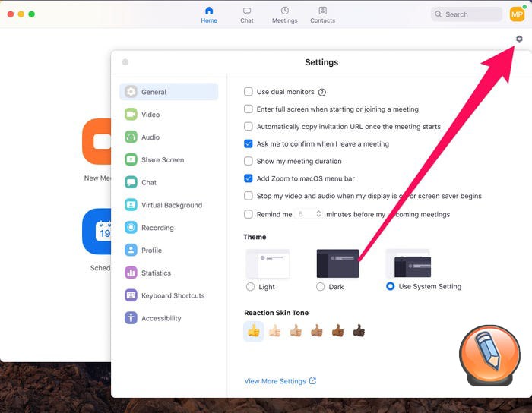
Task: Enable Use dual monitors checkbox
Action: tap(249, 91)
